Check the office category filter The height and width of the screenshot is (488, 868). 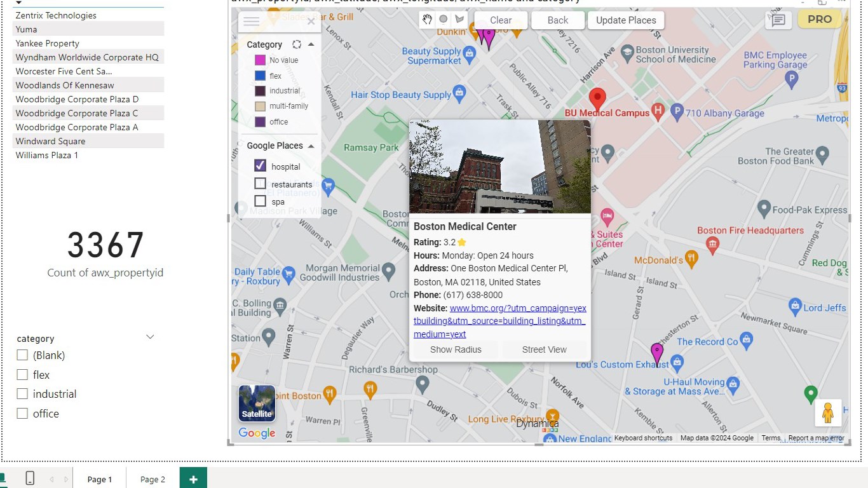tap(22, 414)
